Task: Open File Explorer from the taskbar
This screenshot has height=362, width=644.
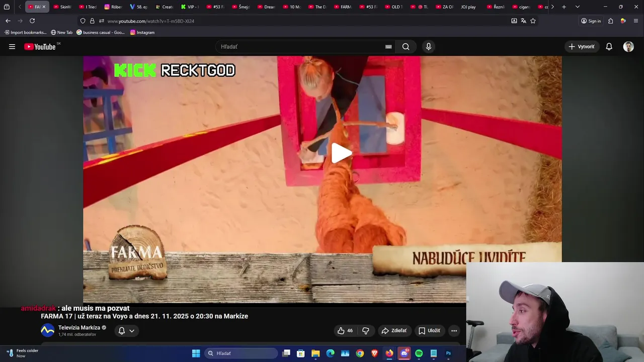Action: tap(315, 353)
